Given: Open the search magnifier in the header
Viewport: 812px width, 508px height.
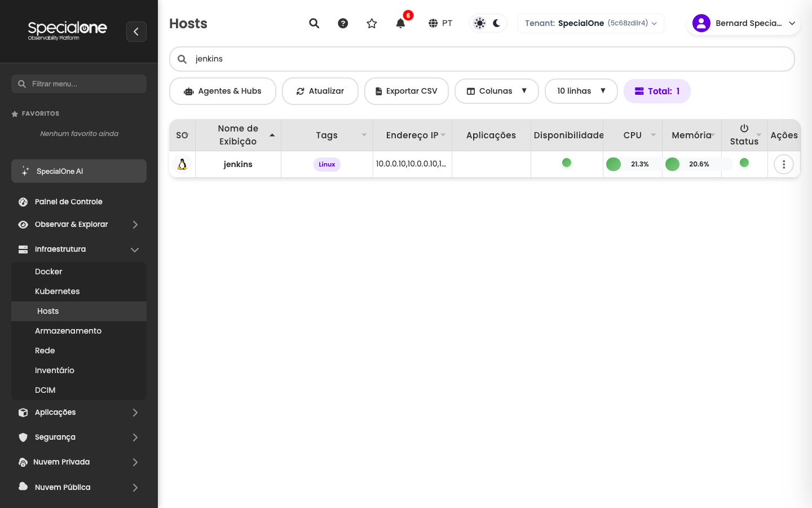Looking at the screenshot, I should 314,23.
